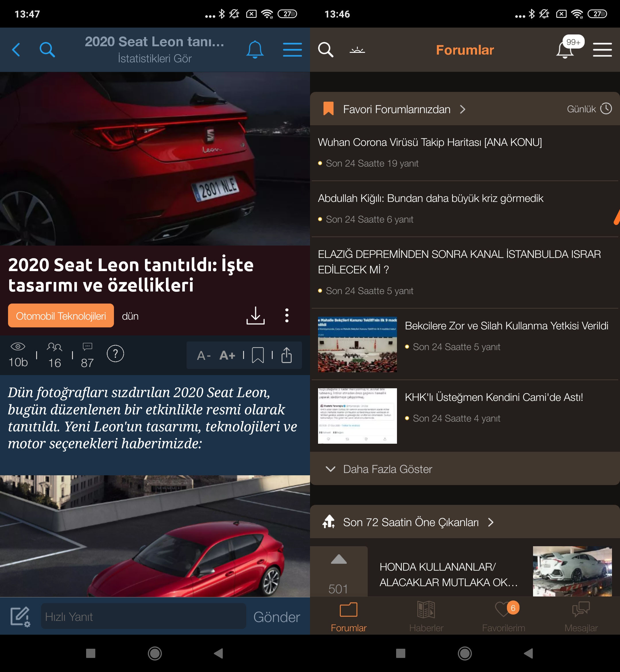Open the advanced reply editor icon
Image resolution: width=620 pixels, height=672 pixels.
20,617
